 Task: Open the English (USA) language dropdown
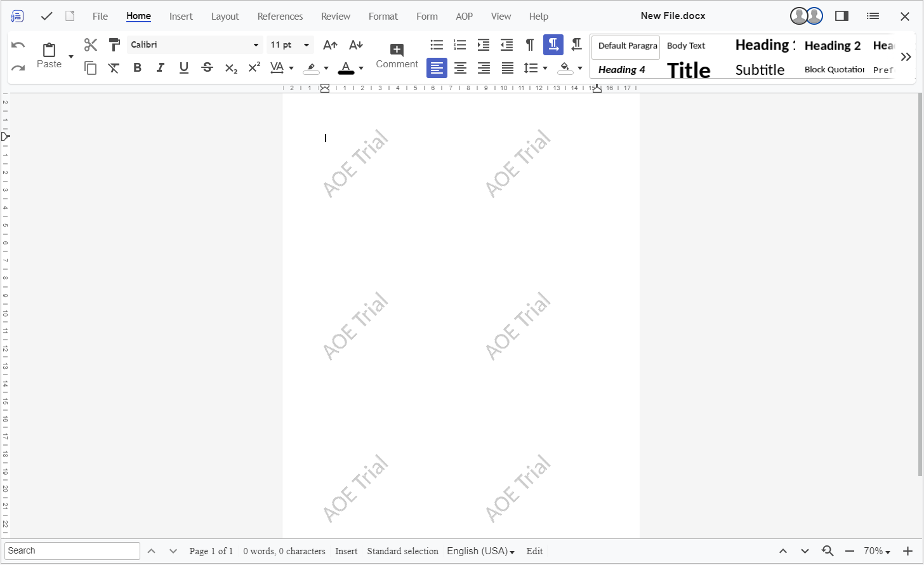(480, 551)
